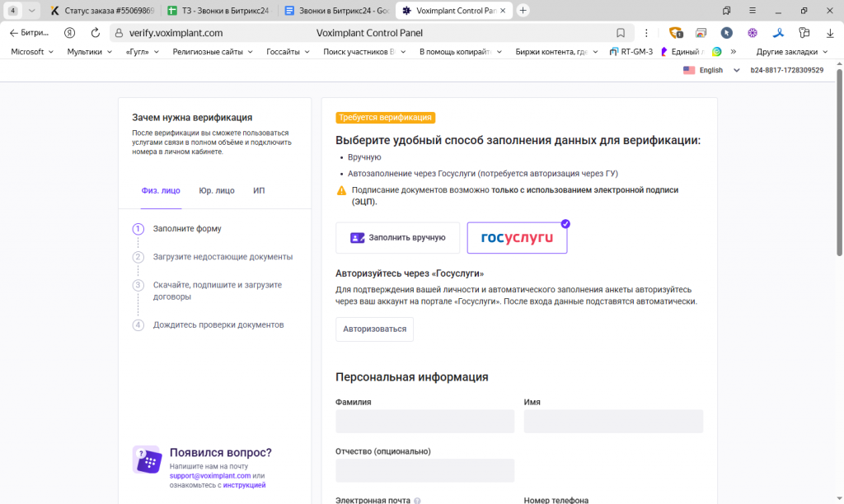This screenshot has width=844, height=504.
Task: Expand Другие закладки folder
Action: pos(792,52)
